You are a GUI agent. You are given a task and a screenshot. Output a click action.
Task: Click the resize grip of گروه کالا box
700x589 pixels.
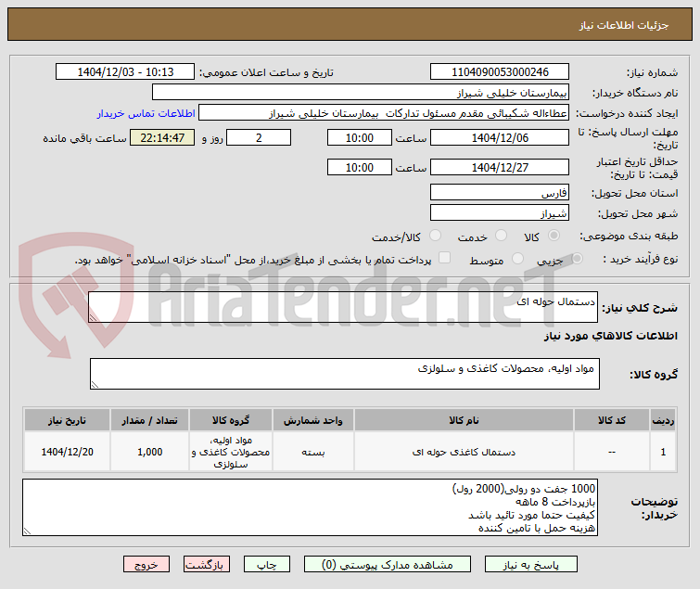click(95, 385)
